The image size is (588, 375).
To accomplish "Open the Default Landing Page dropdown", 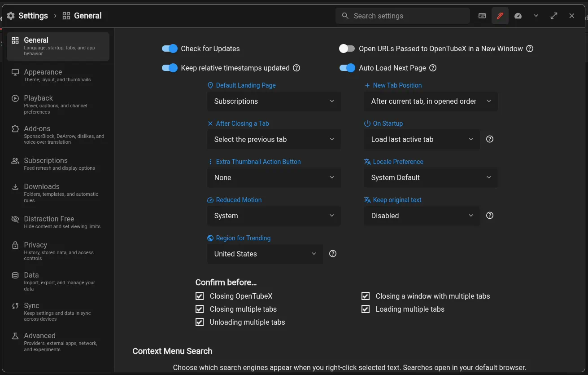I will [274, 101].
